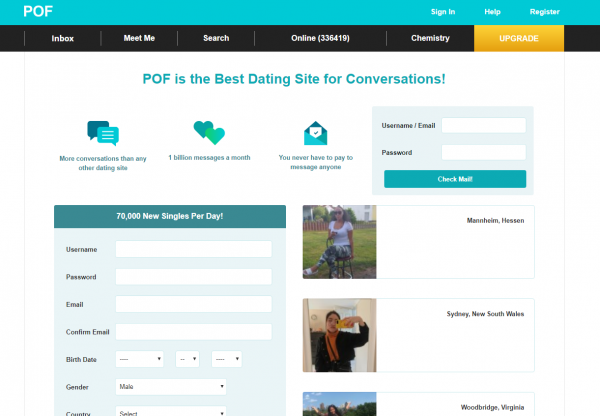Open the birth year dropdown

[x=227, y=359]
